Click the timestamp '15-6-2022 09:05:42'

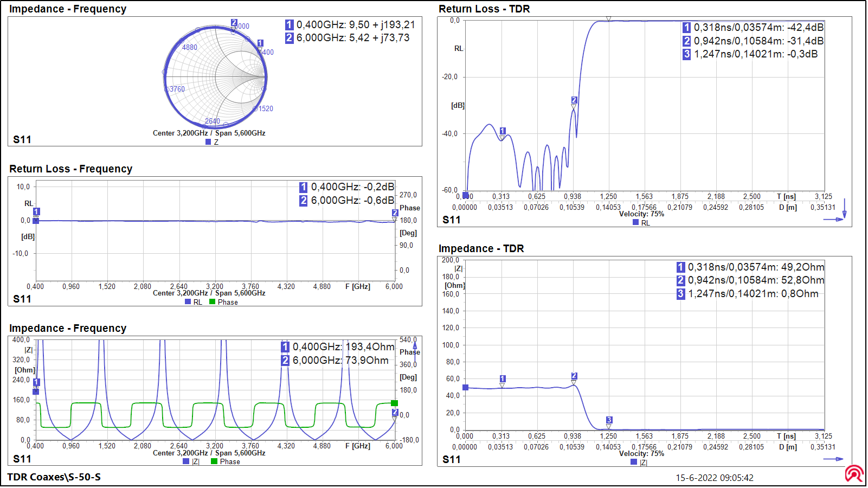(714, 478)
